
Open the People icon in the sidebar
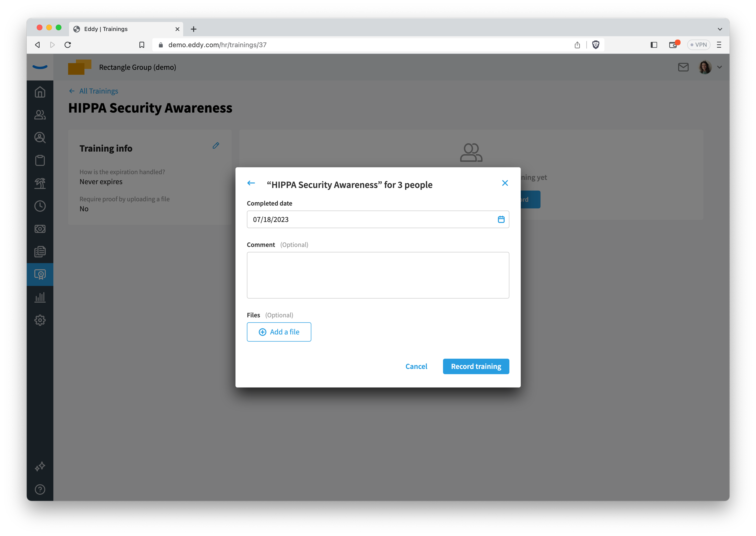pyautogui.click(x=40, y=115)
